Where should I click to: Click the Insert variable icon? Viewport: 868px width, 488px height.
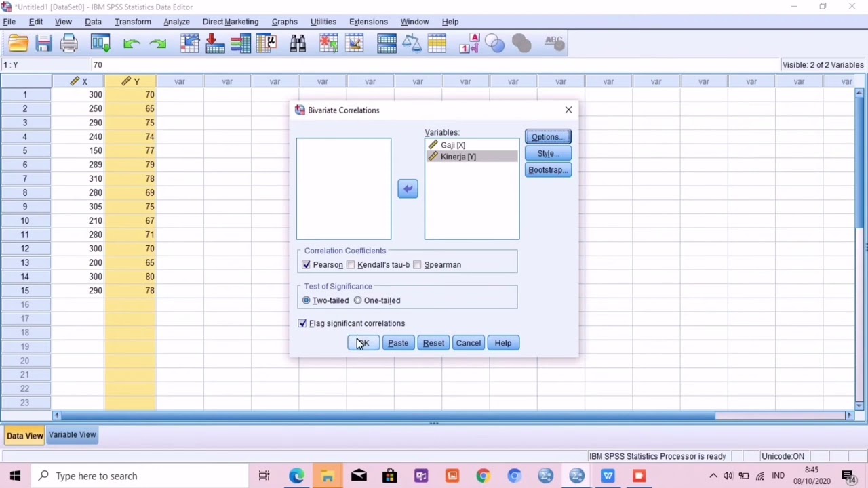point(354,44)
